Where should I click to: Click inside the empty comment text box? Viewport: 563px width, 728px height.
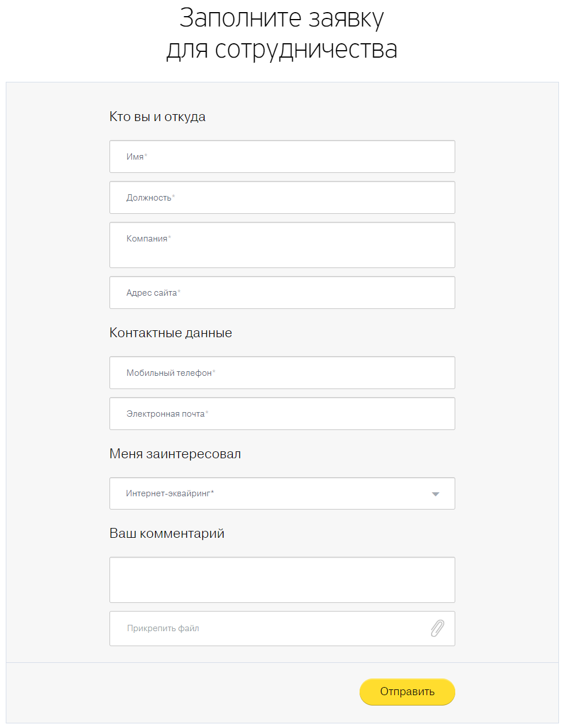pyautogui.click(x=282, y=580)
